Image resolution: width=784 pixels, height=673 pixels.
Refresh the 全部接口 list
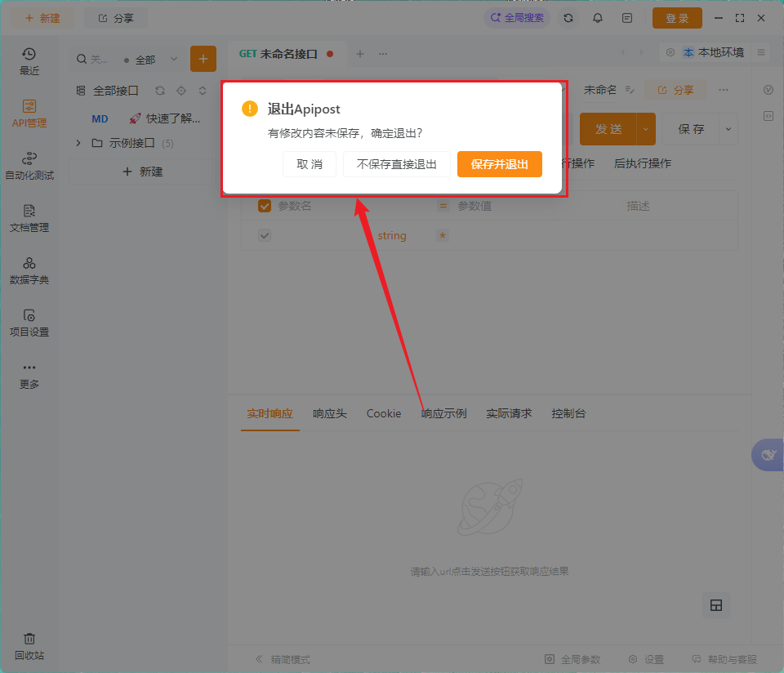point(160,91)
